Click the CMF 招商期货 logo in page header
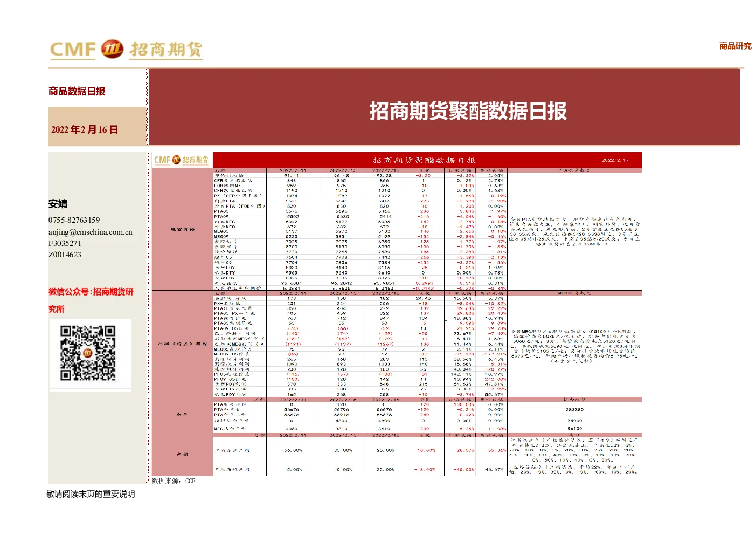Viewport: 756px width, 535px height. [x=126, y=50]
